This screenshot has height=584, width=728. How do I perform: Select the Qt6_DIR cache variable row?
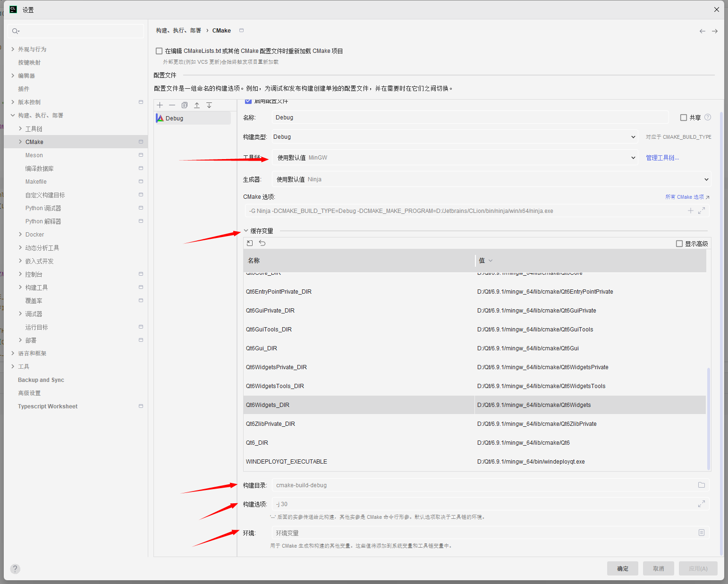tap(474, 443)
